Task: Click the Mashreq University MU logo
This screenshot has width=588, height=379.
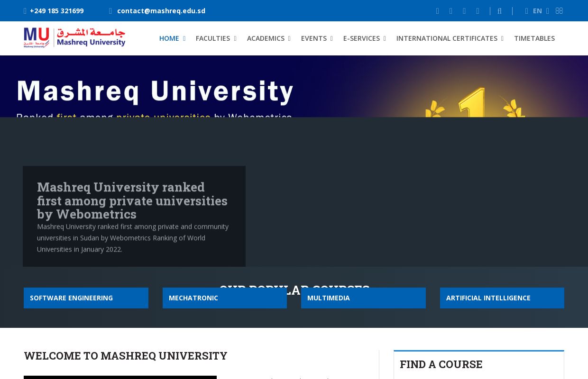Action: 74,37
